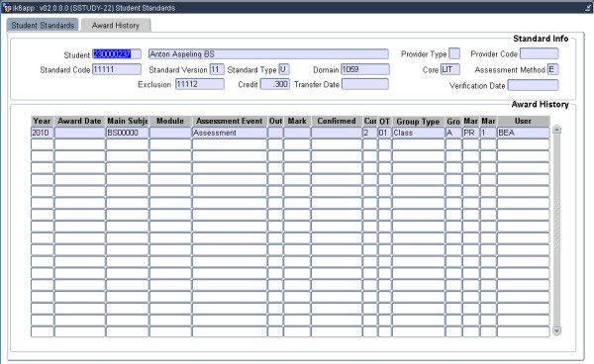Screen dimensions: 594x364
Task: Click the Domain field 1059
Action: point(365,69)
